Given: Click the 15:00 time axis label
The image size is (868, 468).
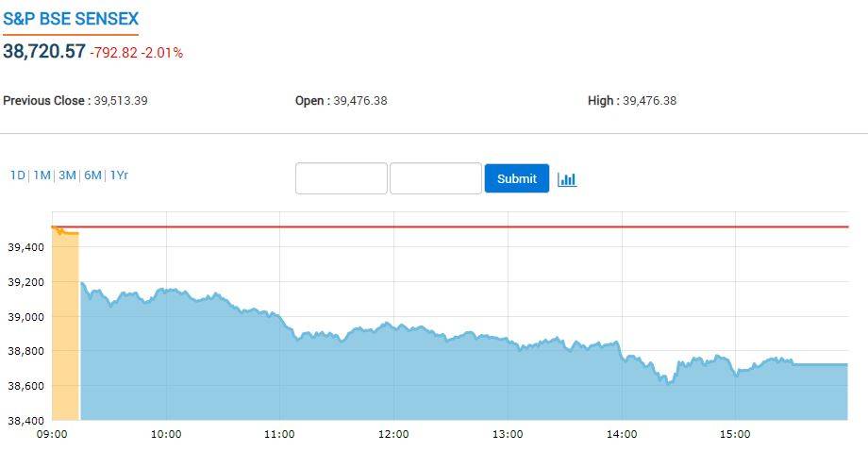Looking at the screenshot, I should click(735, 434).
